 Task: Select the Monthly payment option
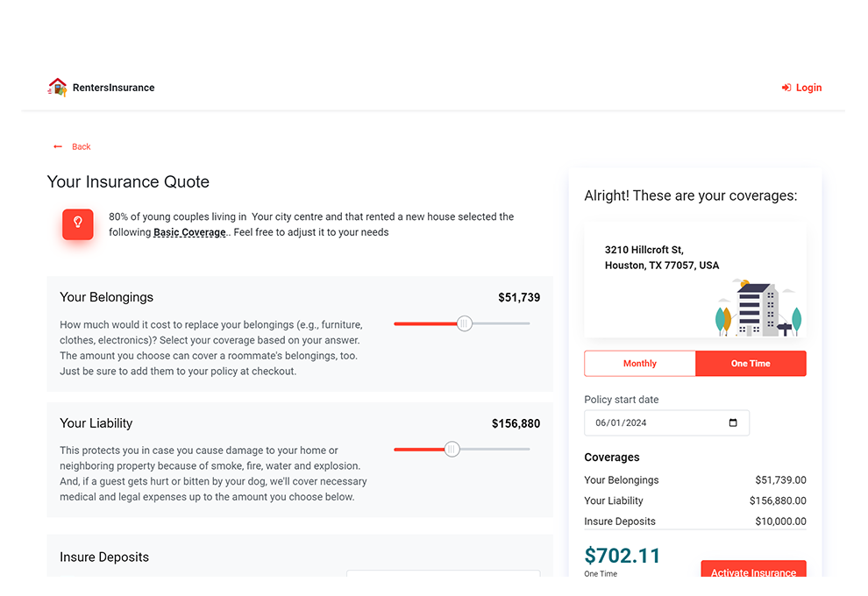640,364
